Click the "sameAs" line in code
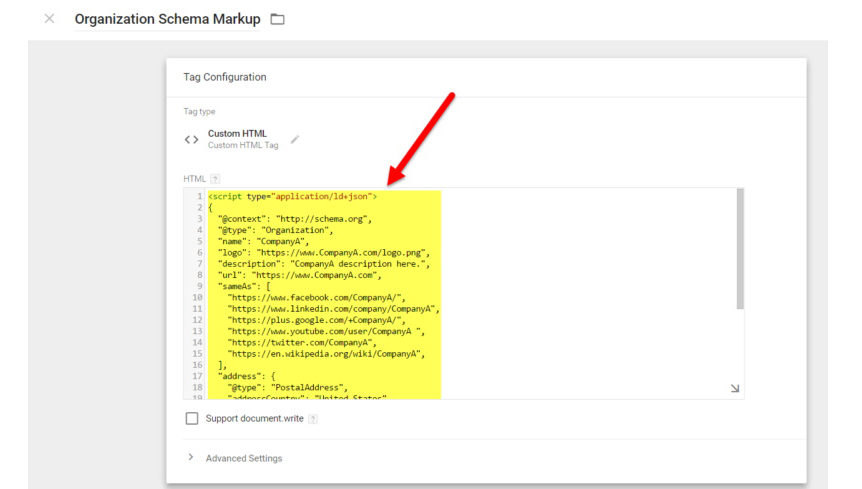 (244, 286)
